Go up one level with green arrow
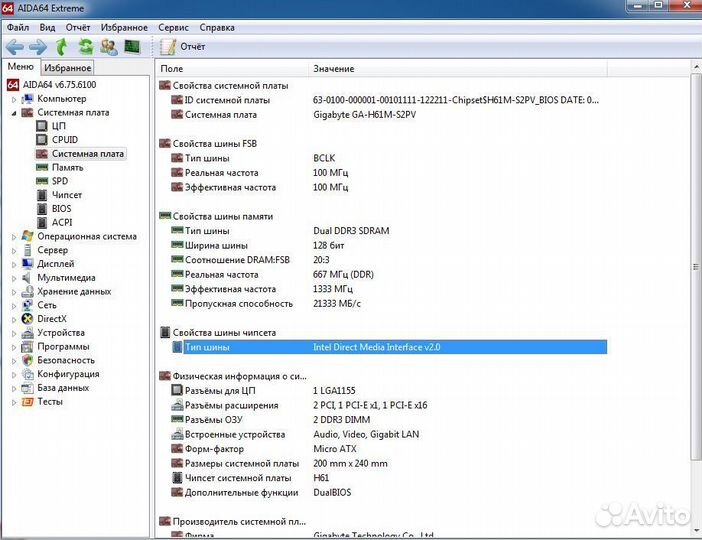 61,47
